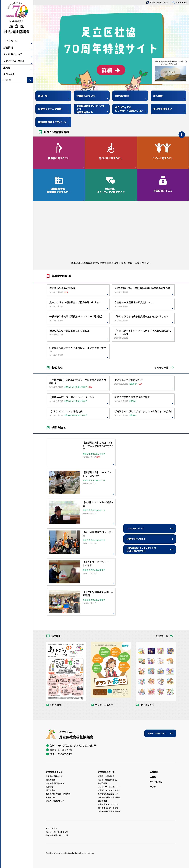Open the LINE公式アカウント button
The image size is (189, 868).
tap(150, 550)
